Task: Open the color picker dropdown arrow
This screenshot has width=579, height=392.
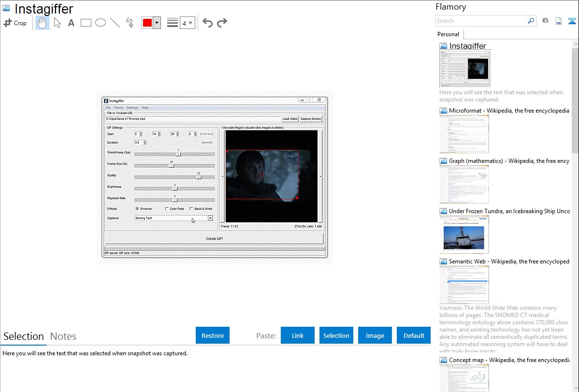Action: (x=157, y=23)
